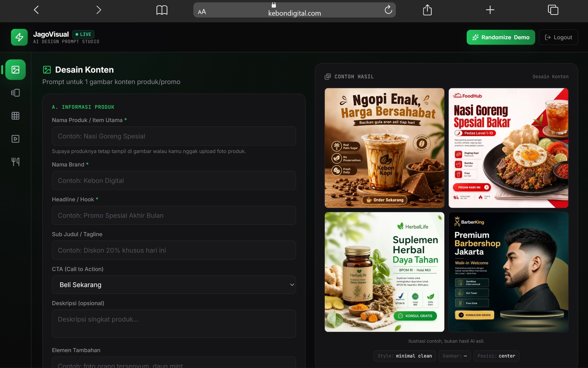Image resolution: width=588 pixels, height=368 pixels.
Task: Open a new tab with the plus icon
Action: pyautogui.click(x=490, y=10)
